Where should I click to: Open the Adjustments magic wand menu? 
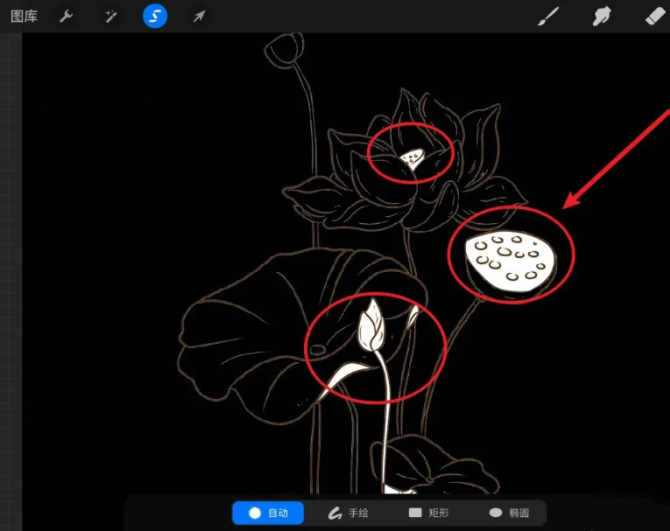[111, 16]
